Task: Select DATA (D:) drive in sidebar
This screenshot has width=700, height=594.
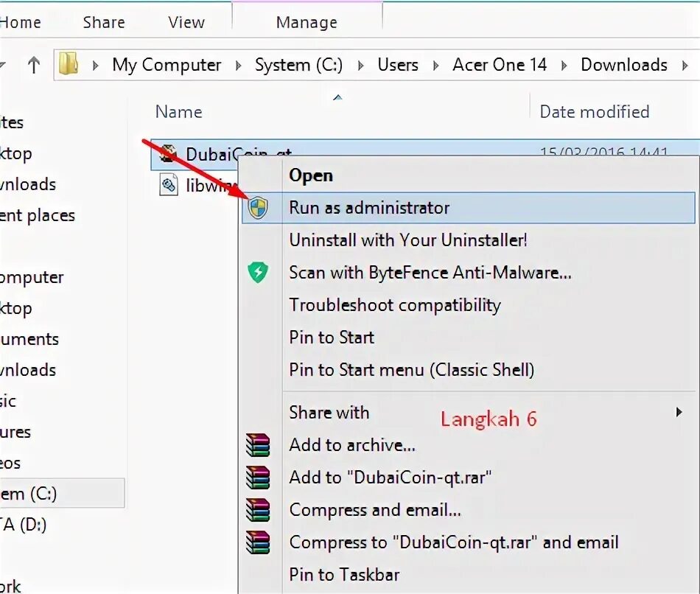Action: click(24, 525)
